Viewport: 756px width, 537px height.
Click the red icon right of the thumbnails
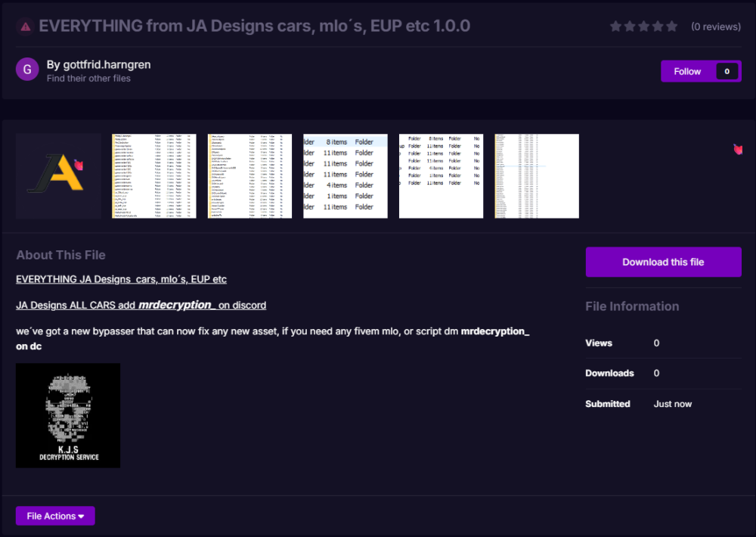pyautogui.click(x=738, y=150)
